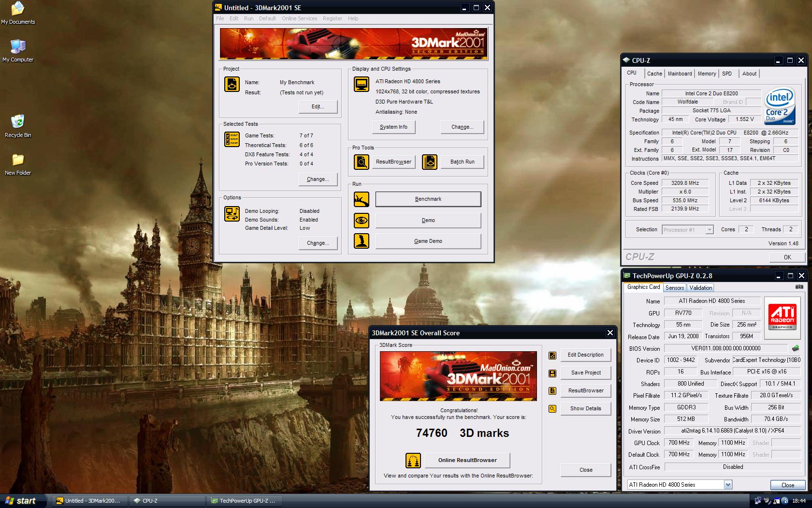This screenshot has height=508, width=812.
Task: Click the Display and CPU Settings monitor icon
Action: [362, 84]
